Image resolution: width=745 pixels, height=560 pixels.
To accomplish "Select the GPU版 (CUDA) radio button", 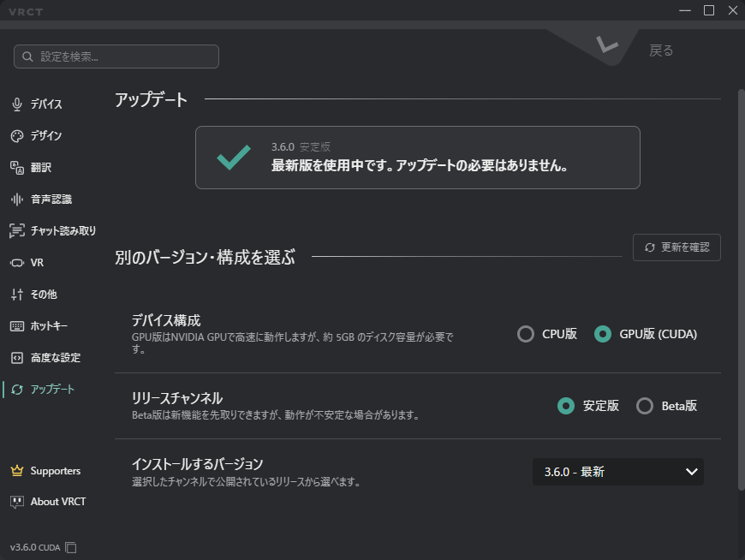I will [603, 334].
